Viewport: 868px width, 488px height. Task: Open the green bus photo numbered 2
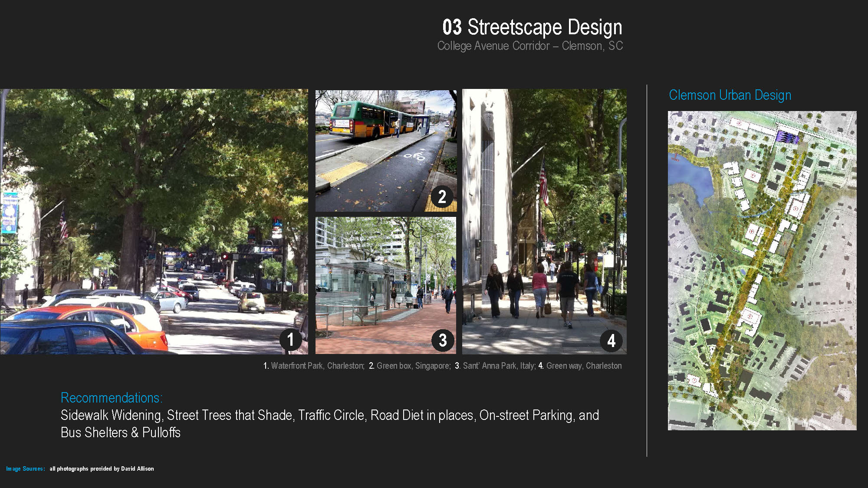(x=386, y=151)
